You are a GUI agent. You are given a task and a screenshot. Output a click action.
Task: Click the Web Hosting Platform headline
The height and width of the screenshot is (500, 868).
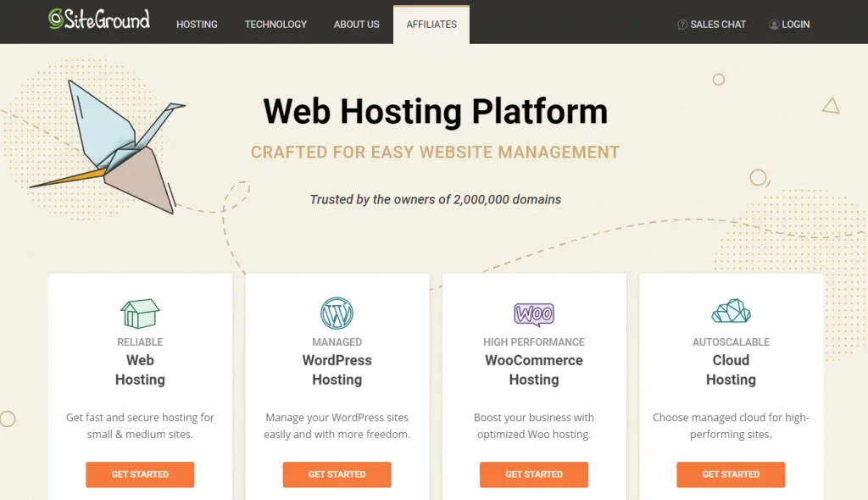[x=435, y=111]
